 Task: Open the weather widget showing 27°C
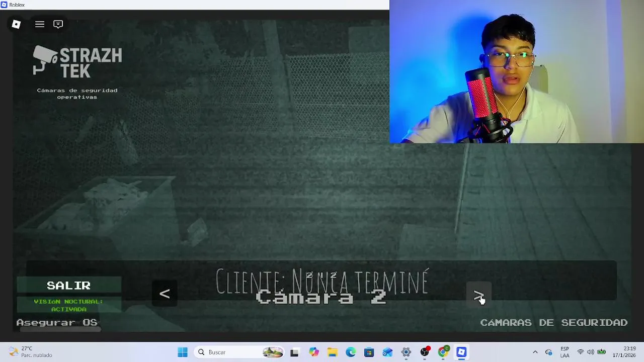point(31,352)
